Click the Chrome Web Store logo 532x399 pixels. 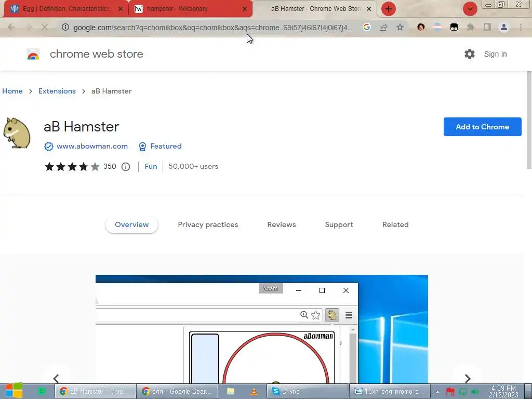[x=33, y=54]
